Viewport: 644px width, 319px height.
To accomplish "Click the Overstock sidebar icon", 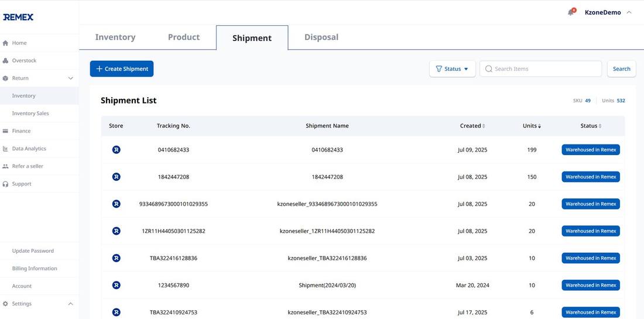I will point(5,60).
